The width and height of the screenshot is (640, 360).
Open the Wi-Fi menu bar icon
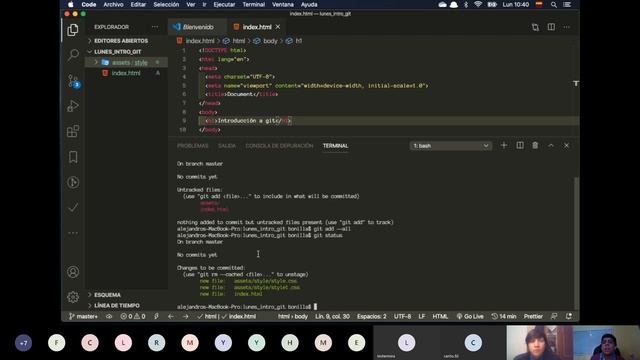click(478, 4)
